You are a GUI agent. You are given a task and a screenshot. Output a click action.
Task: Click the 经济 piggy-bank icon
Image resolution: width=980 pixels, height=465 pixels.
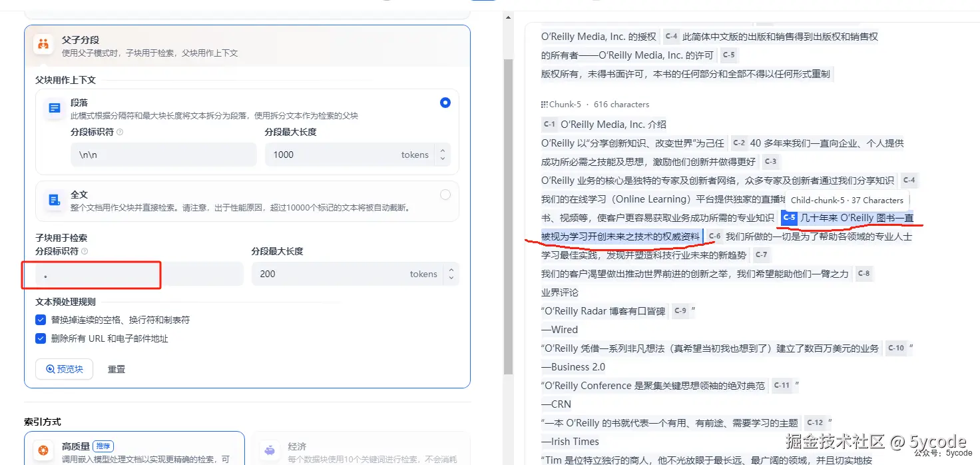pyautogui.click(x=270, y=451)
